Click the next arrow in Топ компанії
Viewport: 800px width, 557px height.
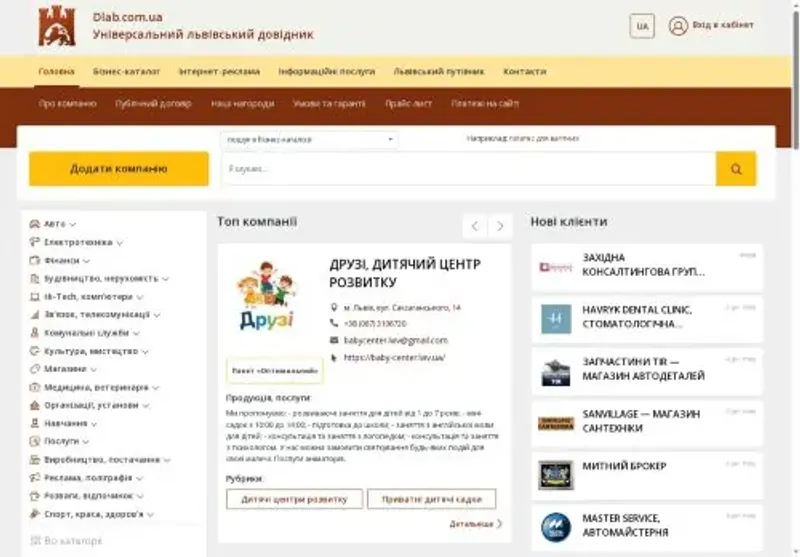tap(500, 226)
